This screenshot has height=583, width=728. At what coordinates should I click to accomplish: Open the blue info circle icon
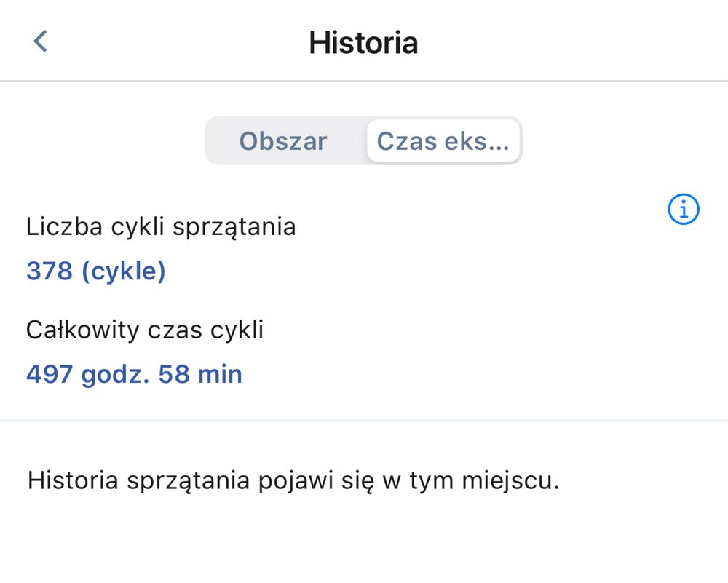point(684,210)
